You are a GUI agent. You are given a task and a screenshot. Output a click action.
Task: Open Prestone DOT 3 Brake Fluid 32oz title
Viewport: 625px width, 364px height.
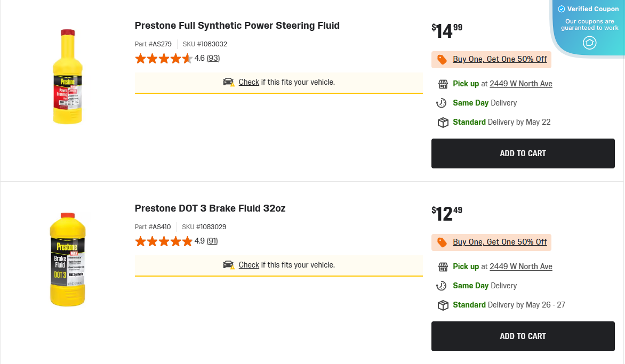click(x=210, y=208)
